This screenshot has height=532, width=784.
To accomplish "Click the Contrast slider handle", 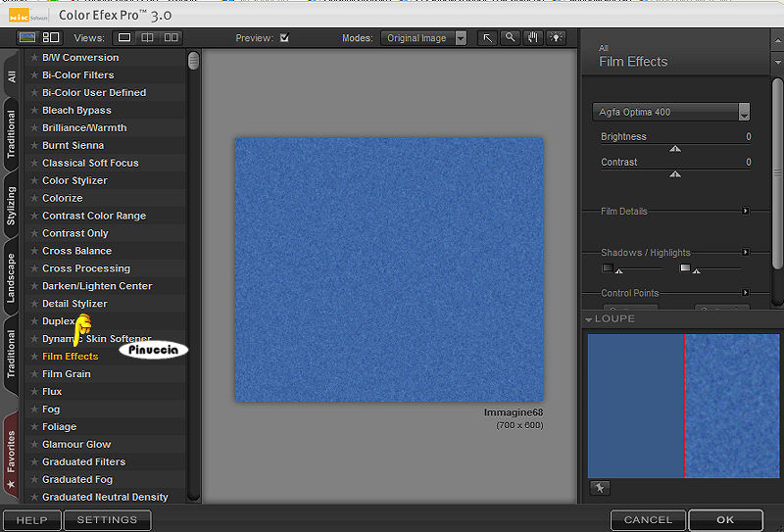I will point(675,174).
